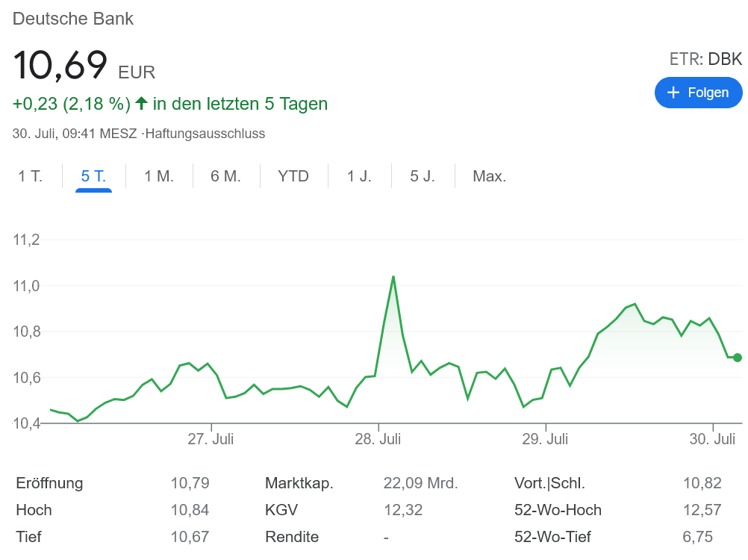Click the plus icon on the Folgen button
Screen dimensions: 748x560
[x=673, y=93]
